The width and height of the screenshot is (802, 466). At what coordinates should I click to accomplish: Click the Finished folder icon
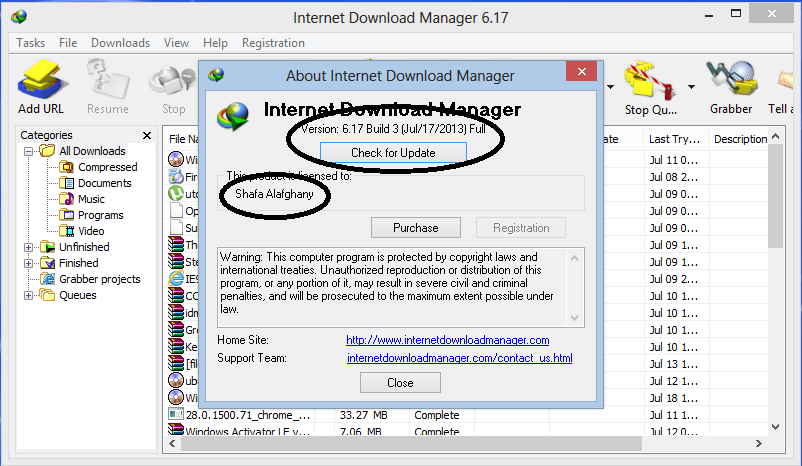[48, 263]
